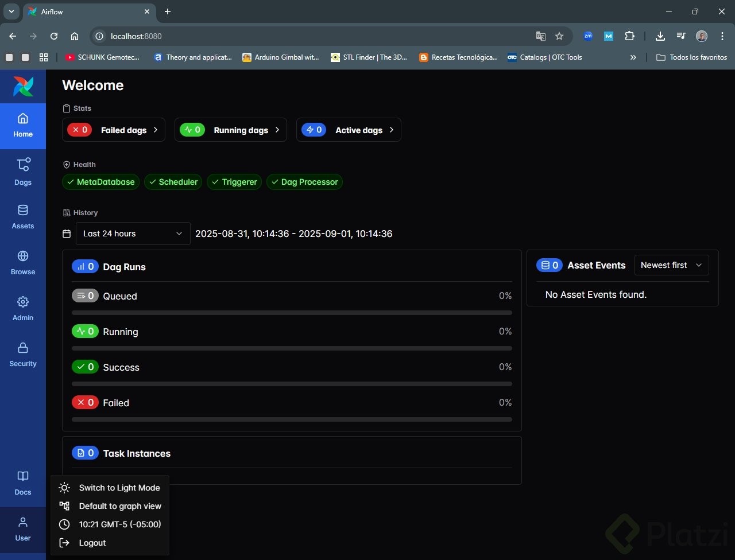
Task: Open the Dags section in sidebar
Action: (23, 172)
